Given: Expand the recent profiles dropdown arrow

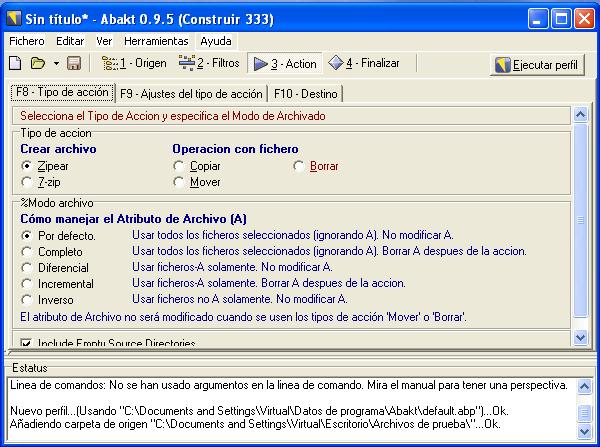Looking at the screenshot, I should point(56,64).
